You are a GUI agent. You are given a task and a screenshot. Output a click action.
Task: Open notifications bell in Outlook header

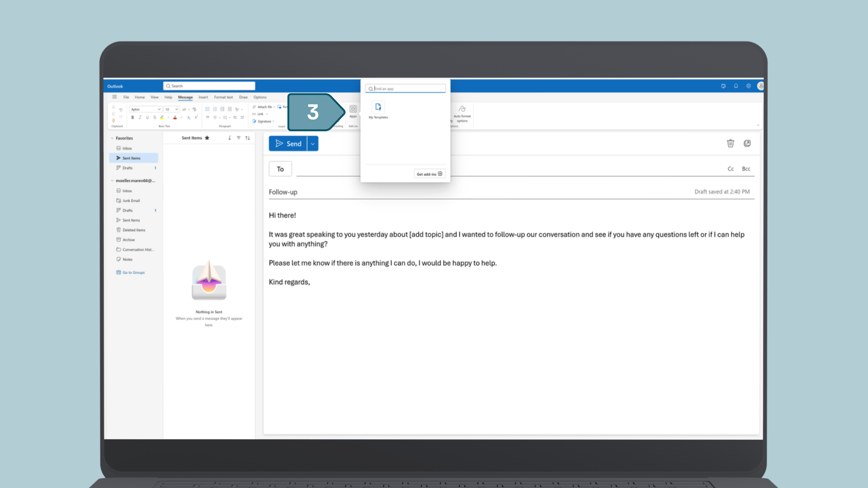(736, 86)
